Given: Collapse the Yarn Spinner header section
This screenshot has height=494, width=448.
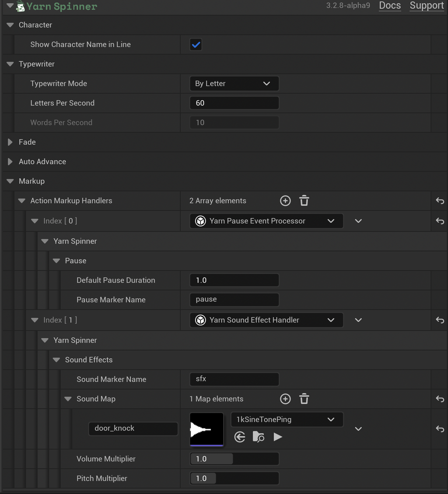Looking at the screenshot, I should click(10, 5).
